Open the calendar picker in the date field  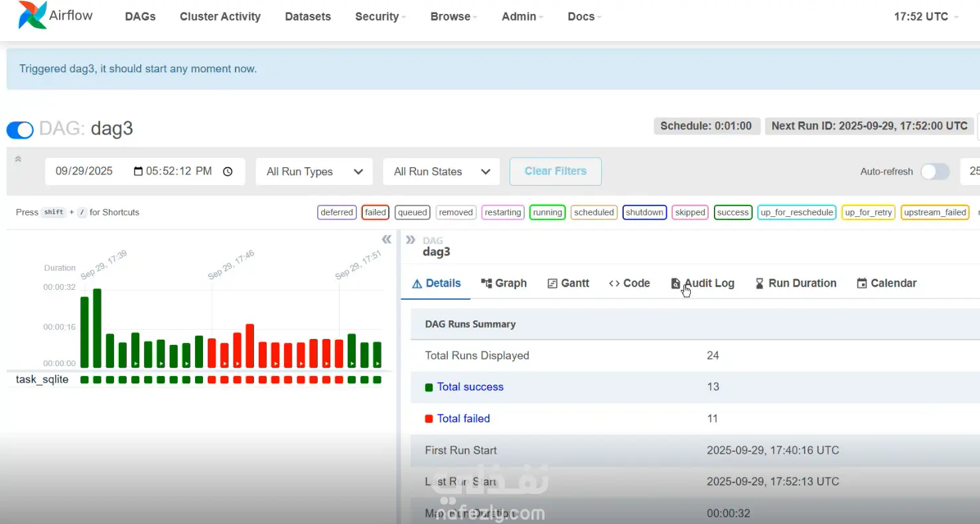[138, 171]
